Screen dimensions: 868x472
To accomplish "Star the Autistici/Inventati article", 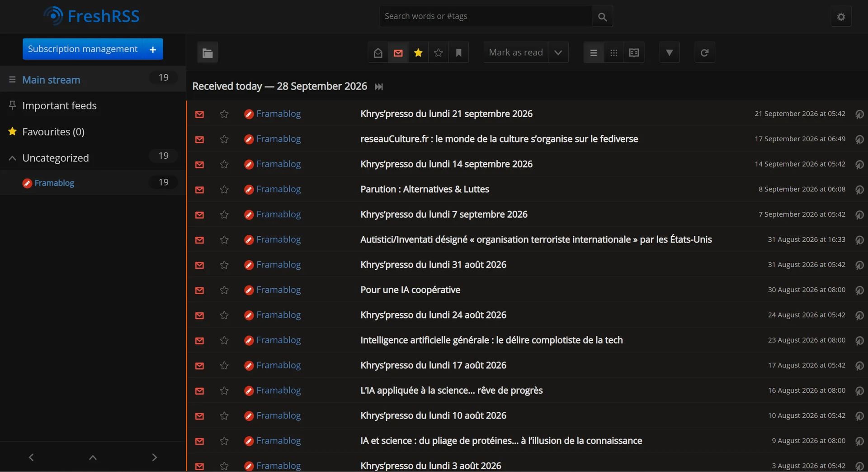I will click(224, 240).
